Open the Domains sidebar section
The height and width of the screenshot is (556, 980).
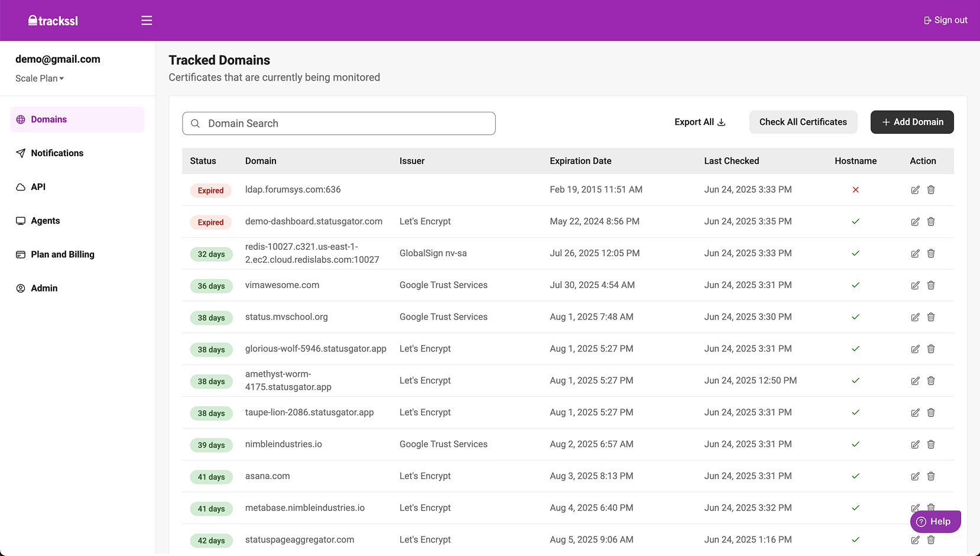click(x=77, y=119)
